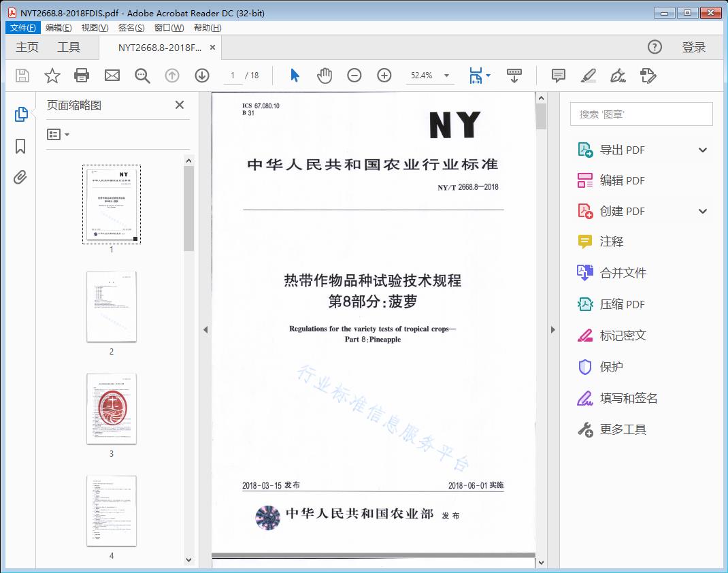
Task: Select page 3 thumbnail in the sidebar
Action: tap(112, 410)
